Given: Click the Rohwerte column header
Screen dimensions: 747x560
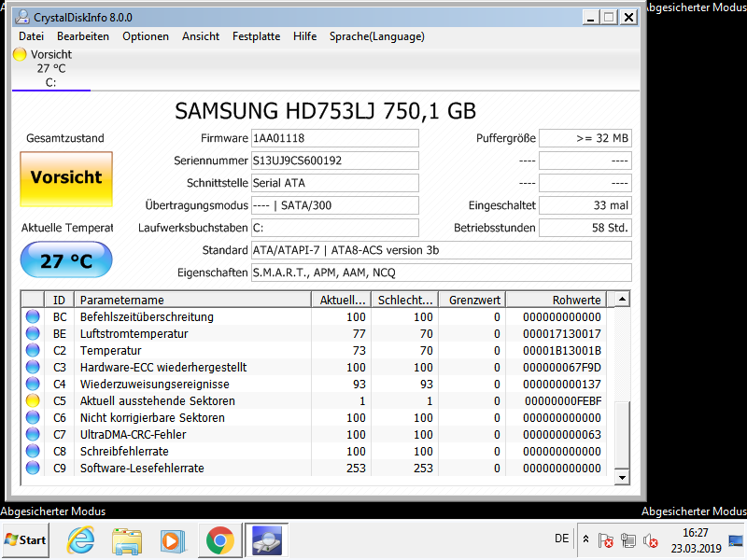Looking at the screenshot, I should (557, 300).
